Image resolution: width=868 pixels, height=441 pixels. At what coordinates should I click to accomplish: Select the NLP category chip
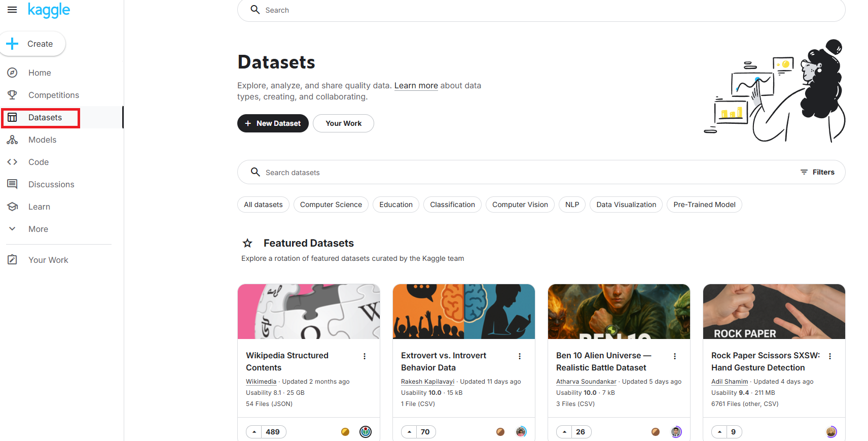coord(572,205)
